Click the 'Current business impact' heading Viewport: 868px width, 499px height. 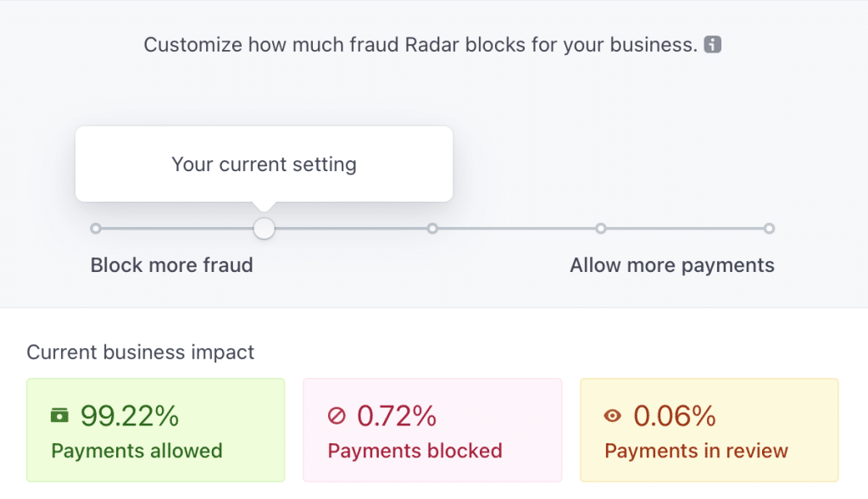coord(141,352)
